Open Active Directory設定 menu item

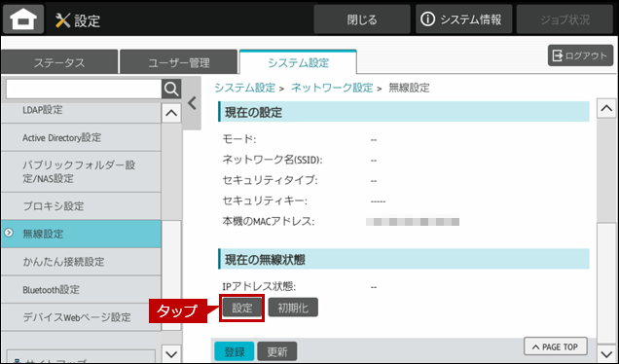(81, 137)
